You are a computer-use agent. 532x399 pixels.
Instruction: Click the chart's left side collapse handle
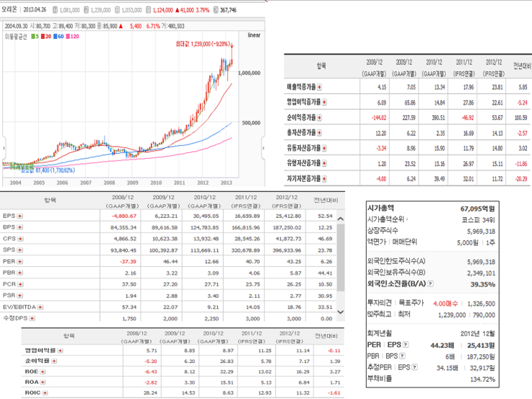[3, 148]
